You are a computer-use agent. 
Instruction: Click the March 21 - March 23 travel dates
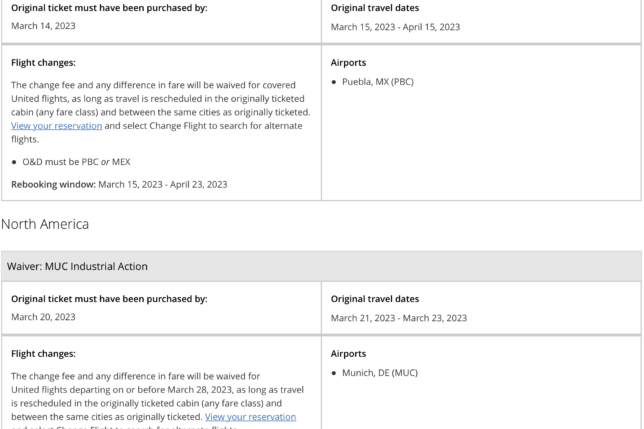click(x=398, y=318)
